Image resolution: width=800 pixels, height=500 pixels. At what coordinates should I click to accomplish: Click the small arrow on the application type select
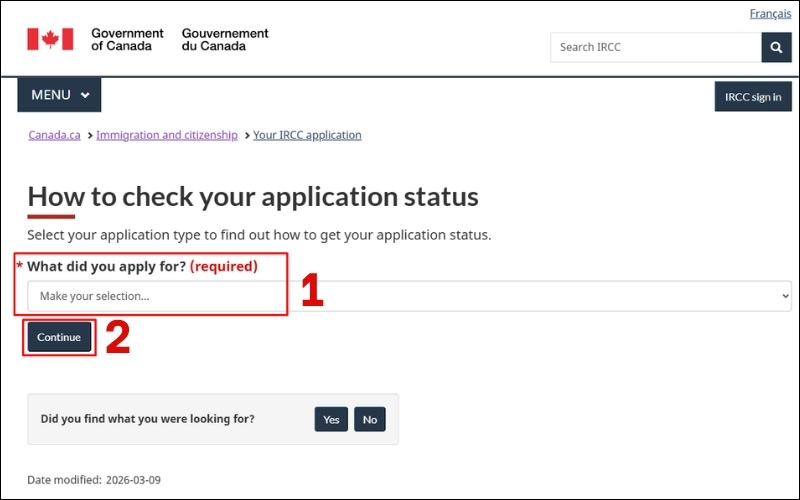tap(785, 296)
